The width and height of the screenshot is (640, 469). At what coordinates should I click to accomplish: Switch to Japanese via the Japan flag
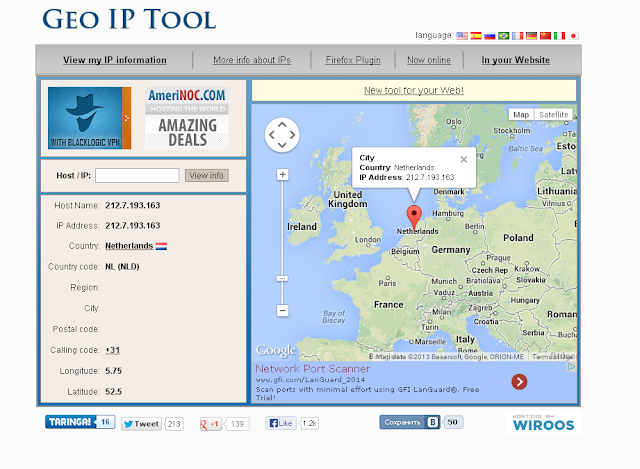[x=573, y=36]
